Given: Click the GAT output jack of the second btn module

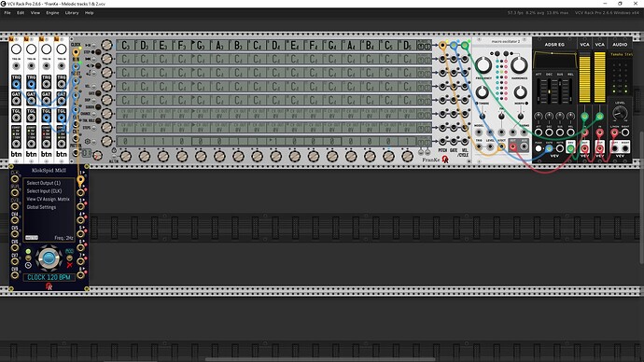Looking at the screenshot, I should (31, 101).
